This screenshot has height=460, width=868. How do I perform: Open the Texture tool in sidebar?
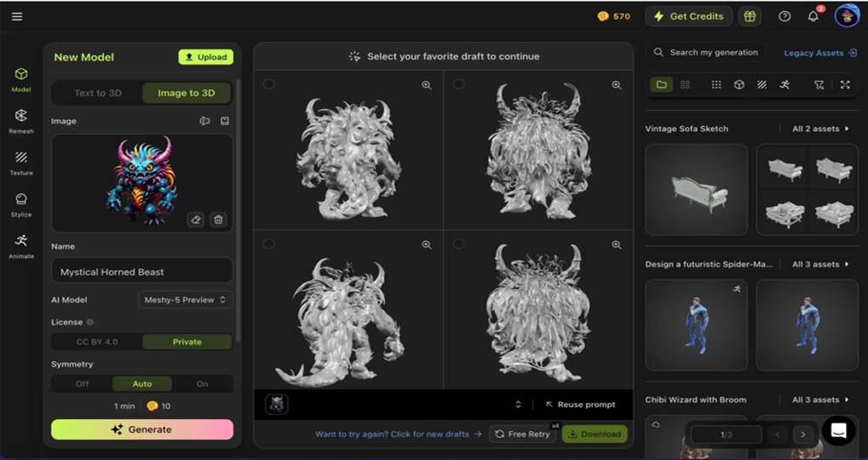21,163
